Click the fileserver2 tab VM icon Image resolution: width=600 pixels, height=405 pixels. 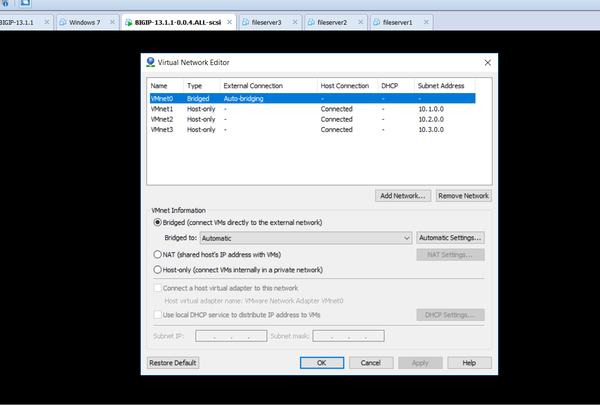pos(311,22)
